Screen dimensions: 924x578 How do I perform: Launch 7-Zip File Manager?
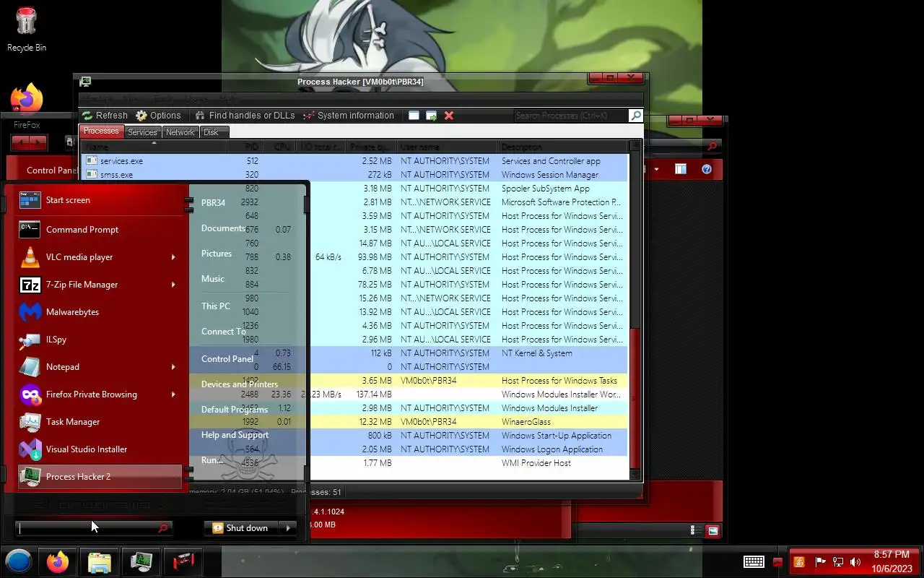tap(100, 285)
